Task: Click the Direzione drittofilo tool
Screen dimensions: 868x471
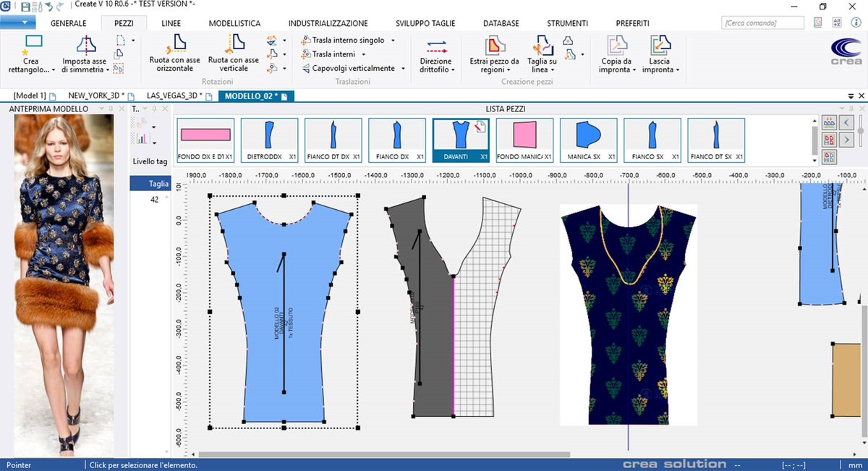Action: click(435, 54)
